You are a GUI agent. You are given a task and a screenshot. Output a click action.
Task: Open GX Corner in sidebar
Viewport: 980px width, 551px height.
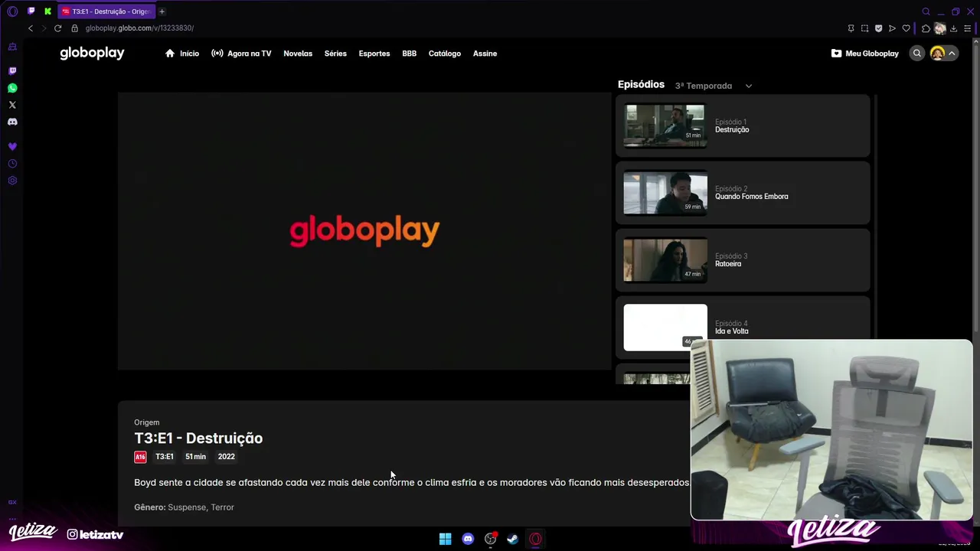pos(12,47)
